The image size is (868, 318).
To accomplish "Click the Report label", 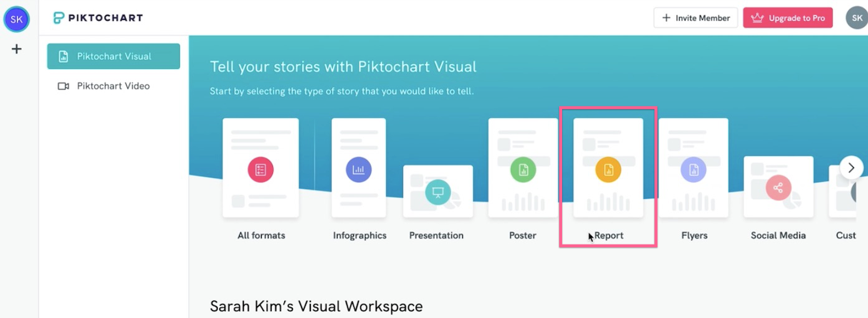I will (x=609, y=235).
